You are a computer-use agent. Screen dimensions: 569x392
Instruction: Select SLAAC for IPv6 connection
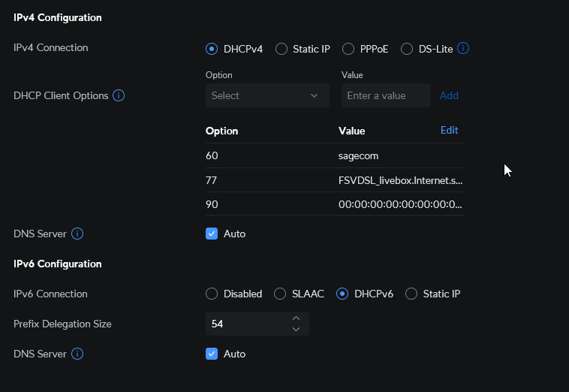(x=280, y=294)
